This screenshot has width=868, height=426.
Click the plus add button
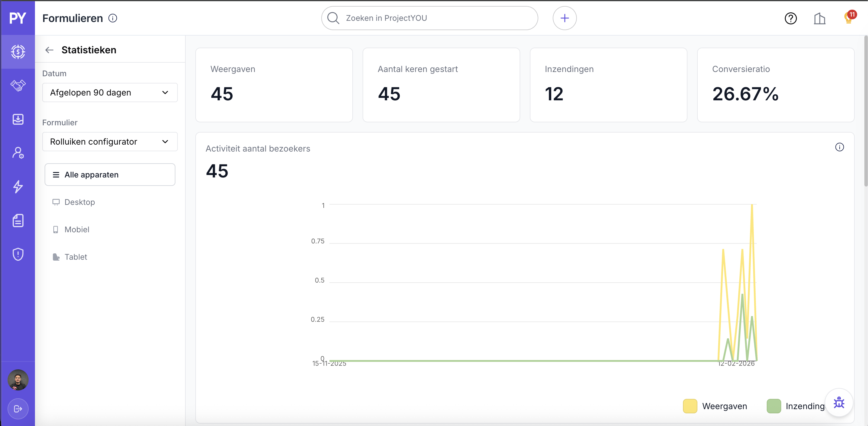tap(565, 18)
